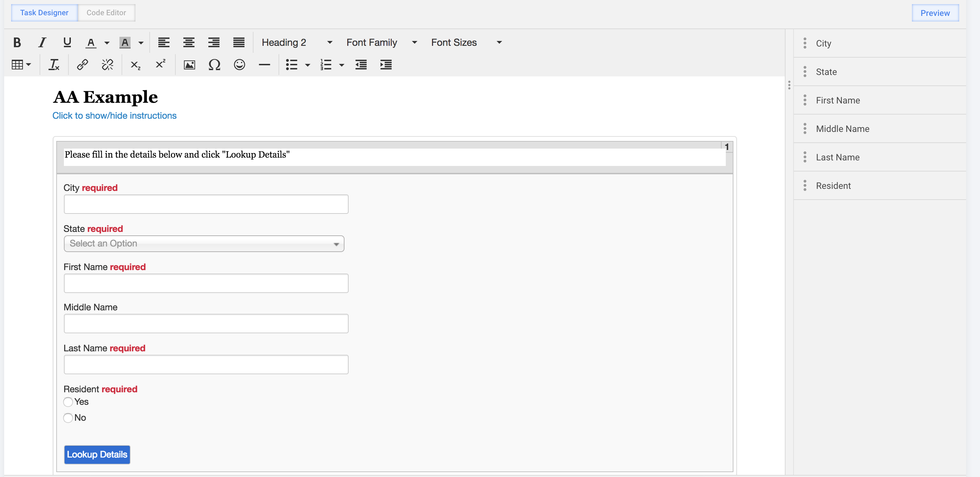Apply text color with the A icon
This screenshot has height=477, width=980.
(x=91, y=42)
